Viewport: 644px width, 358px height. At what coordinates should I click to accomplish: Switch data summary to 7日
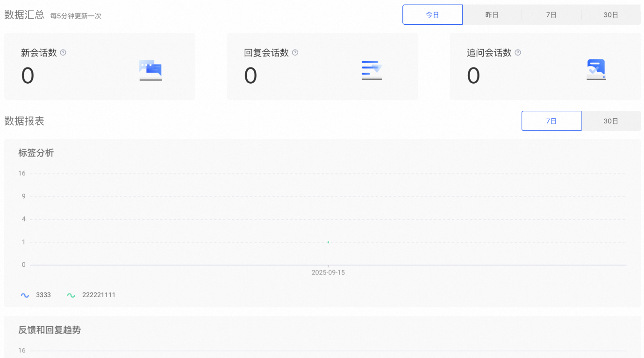pyautogui.click(x=551, y=14)
